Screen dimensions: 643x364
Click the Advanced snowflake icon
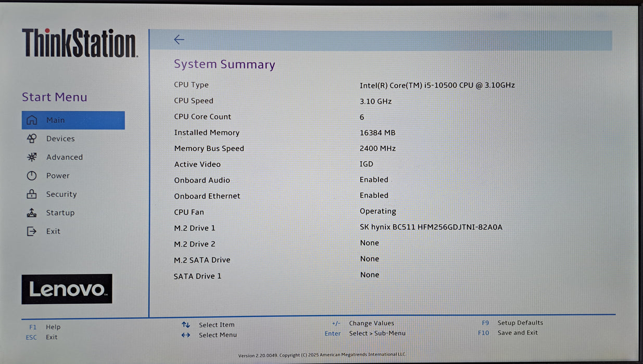pos(32,157)
